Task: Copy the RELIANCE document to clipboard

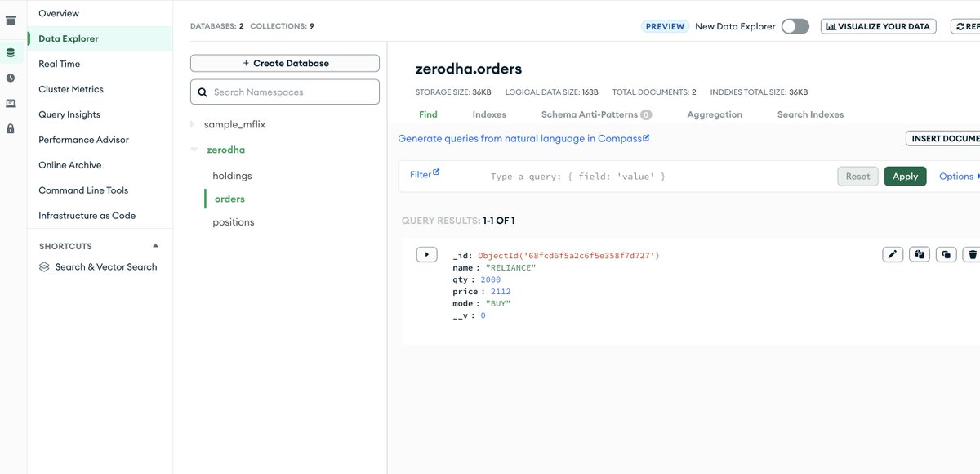Action: pyautogui.click(x=920, y=254)
